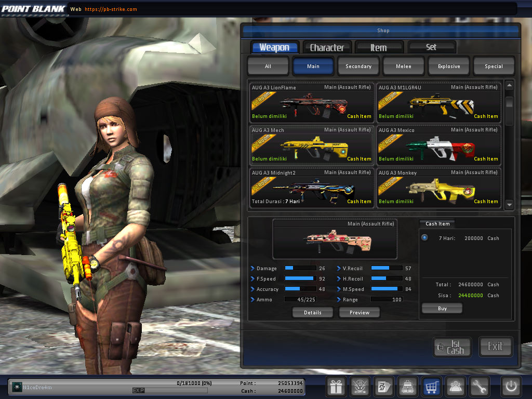Switch to the Character tab
532x399 pixels.
pos(327,47)
